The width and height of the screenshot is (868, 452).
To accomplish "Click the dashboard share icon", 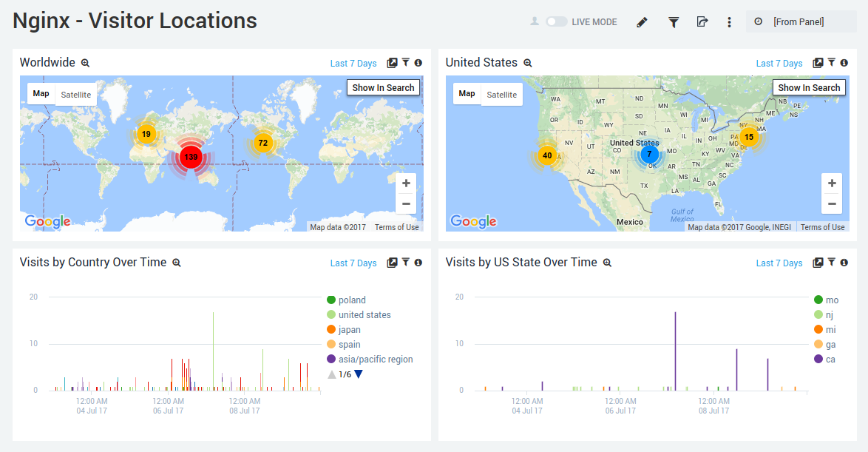I will [x=702, y=21].
